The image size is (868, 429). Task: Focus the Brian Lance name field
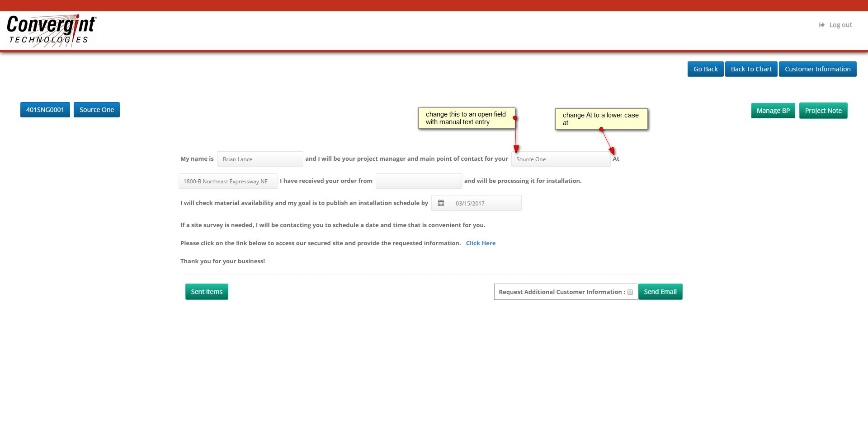(x=260, y=159)
